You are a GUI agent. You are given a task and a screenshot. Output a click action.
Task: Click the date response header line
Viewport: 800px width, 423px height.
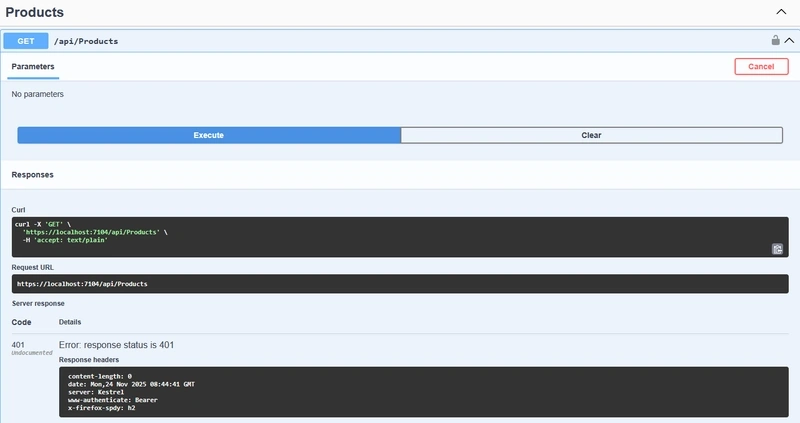coord(131,384)
